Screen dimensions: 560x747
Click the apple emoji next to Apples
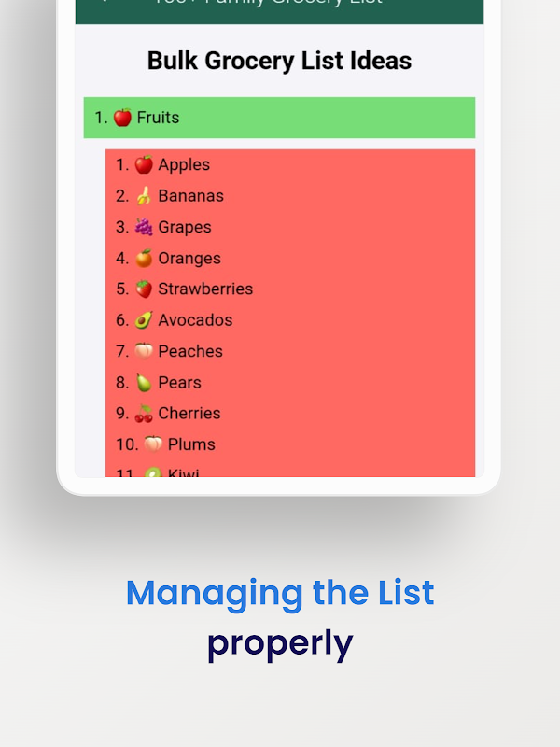click(144, 164)
